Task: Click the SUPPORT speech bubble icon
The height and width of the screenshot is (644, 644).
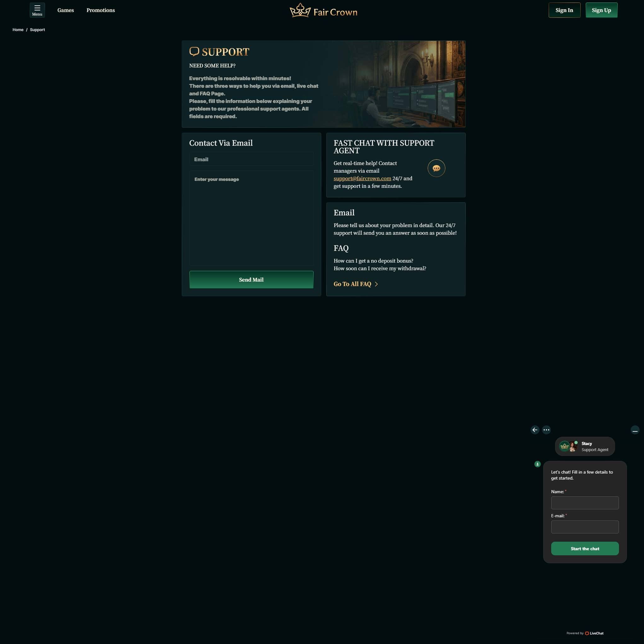Action: [194, 51]
